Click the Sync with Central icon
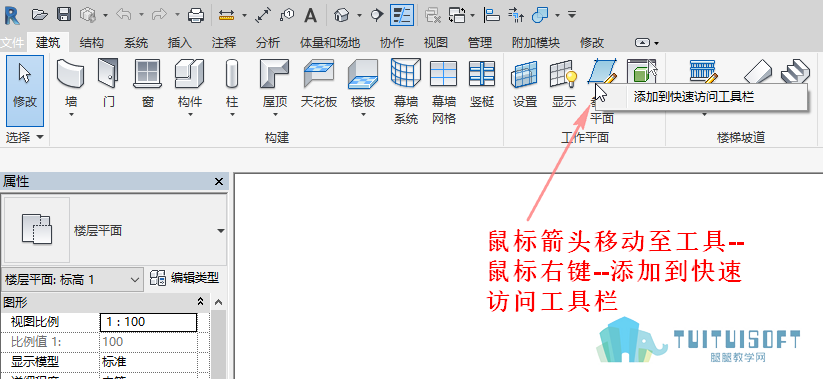This screenshot has height=379, width=823. (87, 15)
